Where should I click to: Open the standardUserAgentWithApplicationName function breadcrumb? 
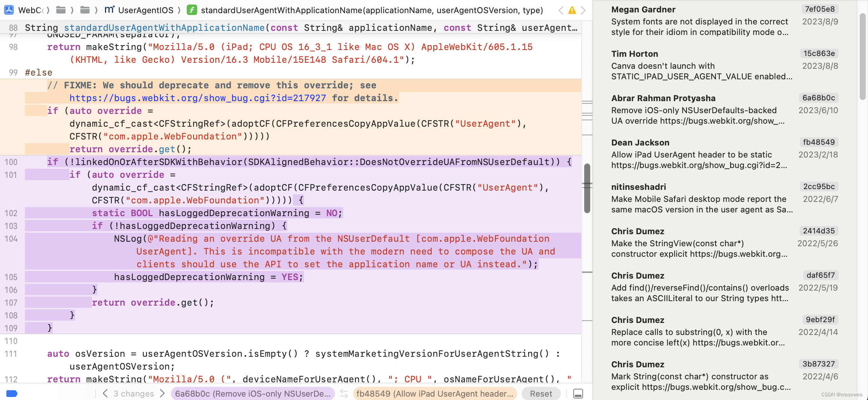click(372, 10)
